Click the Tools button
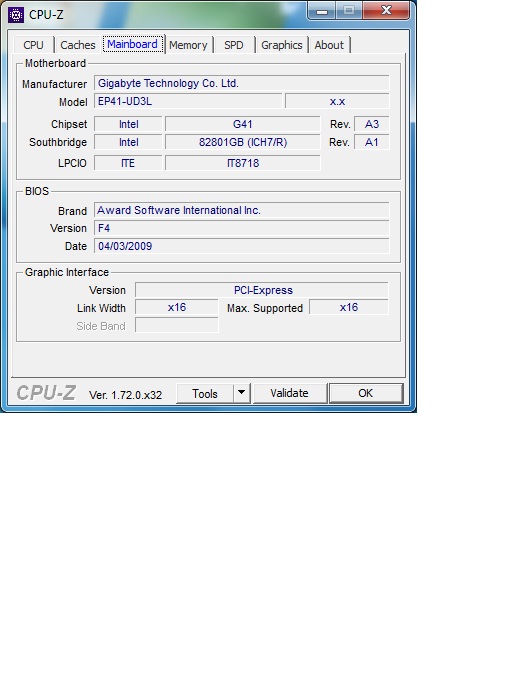This screenshot has width=525, height=700. pyautogui.click(x=205, y=393)
